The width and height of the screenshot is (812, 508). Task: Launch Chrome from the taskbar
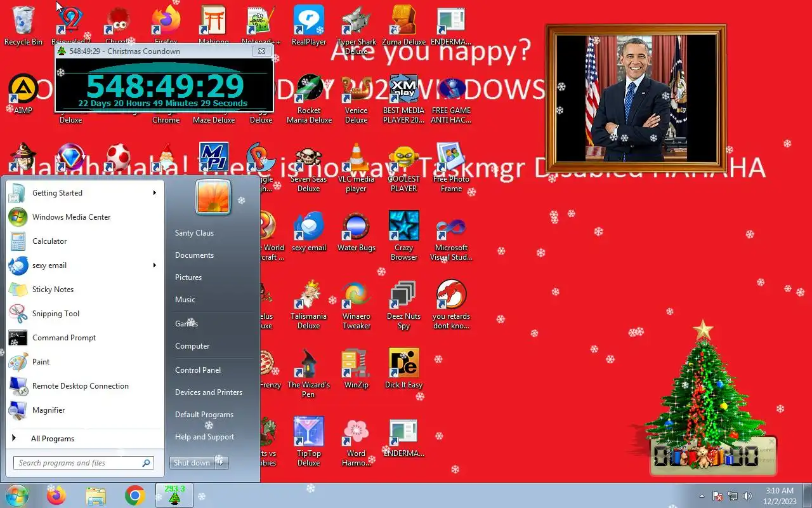pos(134,495)
